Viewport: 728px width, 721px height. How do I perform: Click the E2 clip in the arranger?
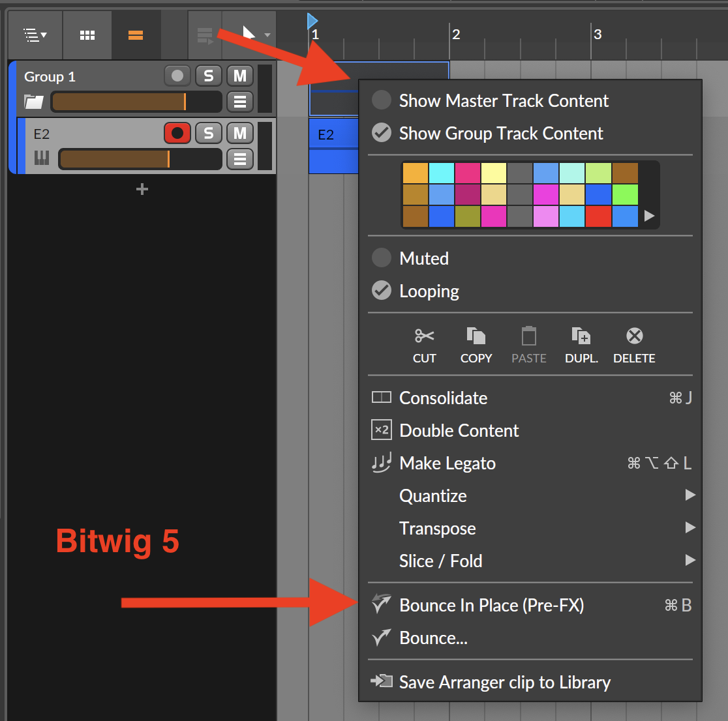(x=333, y=145)
